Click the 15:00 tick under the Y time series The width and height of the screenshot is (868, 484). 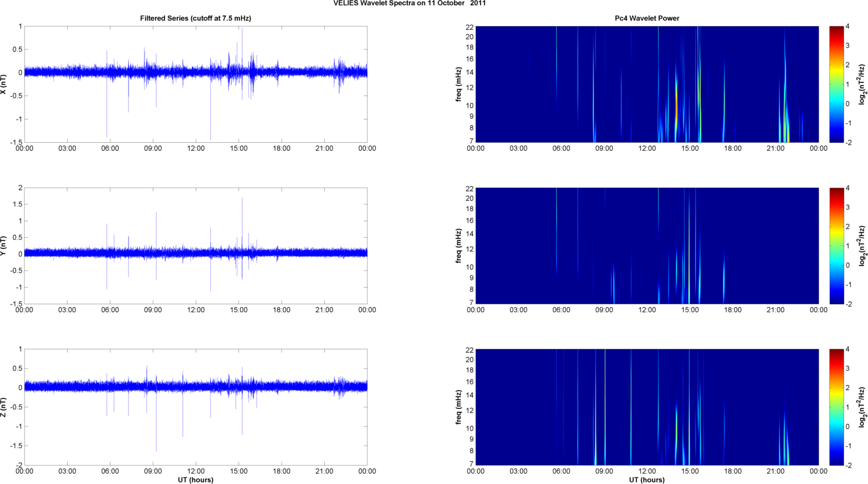pos(239,310)
